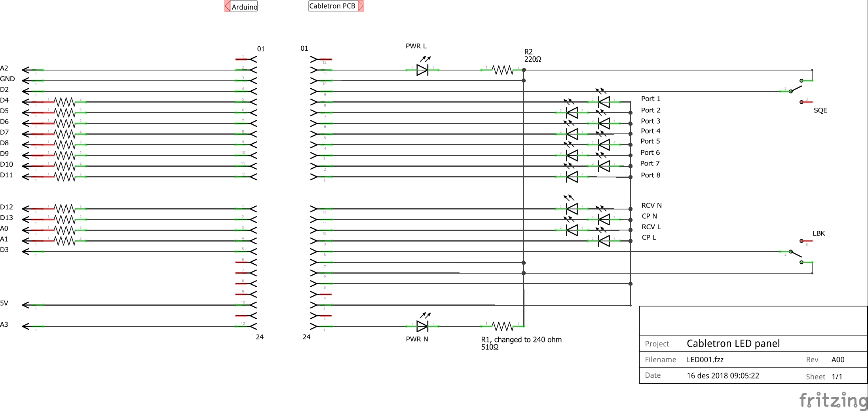Select the resistor on the A1 line

coord(65,241)
